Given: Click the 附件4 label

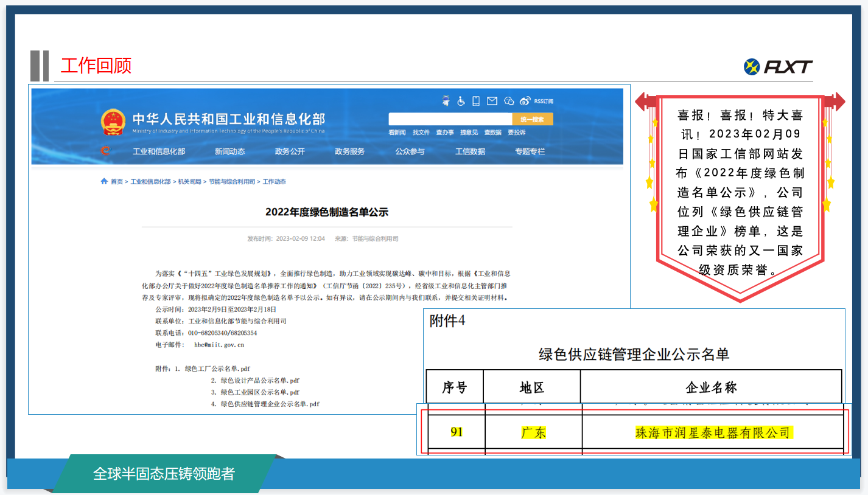Looking at the screenshot, I should [447, 321].
